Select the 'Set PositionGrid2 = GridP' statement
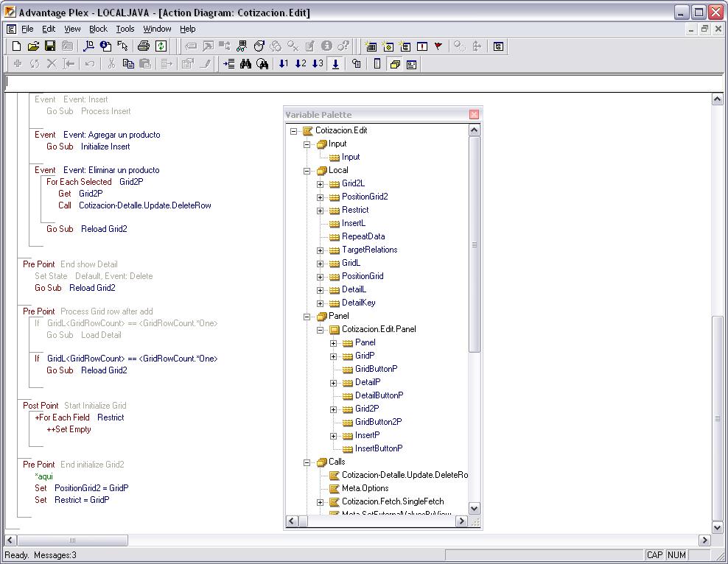The width and height of the screenshot is (728, 564). coord(82,488)
